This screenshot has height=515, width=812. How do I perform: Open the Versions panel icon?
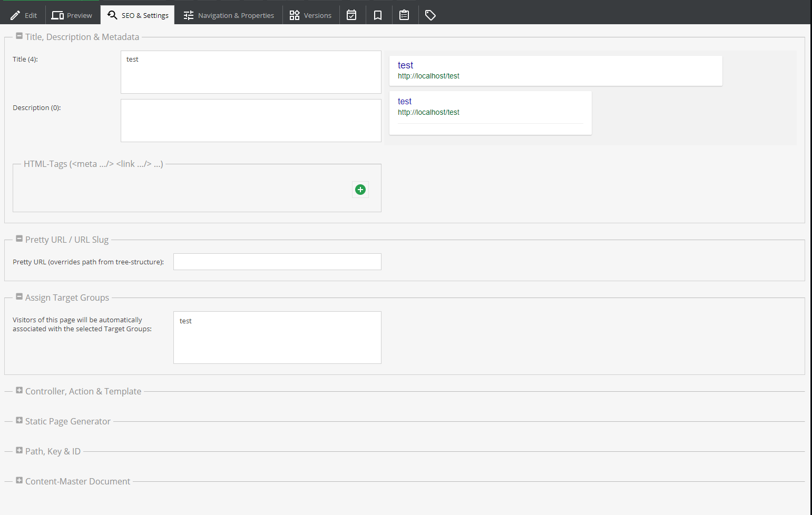click(295, 15)
